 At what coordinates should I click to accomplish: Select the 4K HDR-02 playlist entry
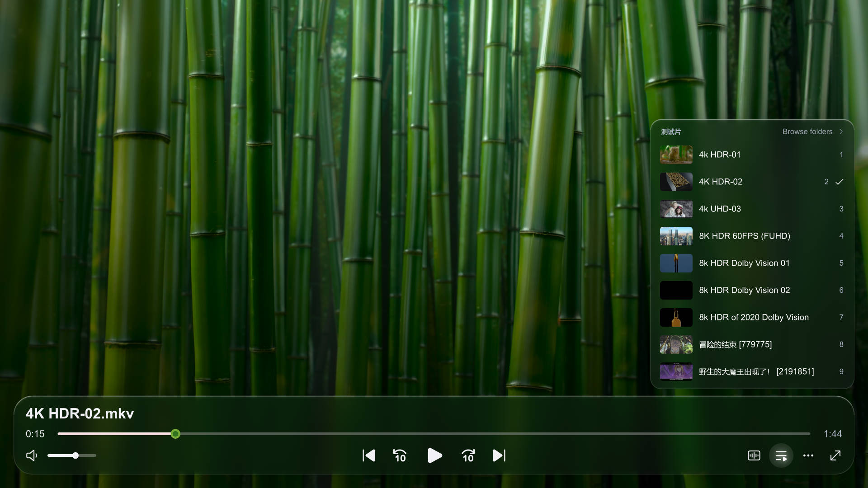point(752,182)
